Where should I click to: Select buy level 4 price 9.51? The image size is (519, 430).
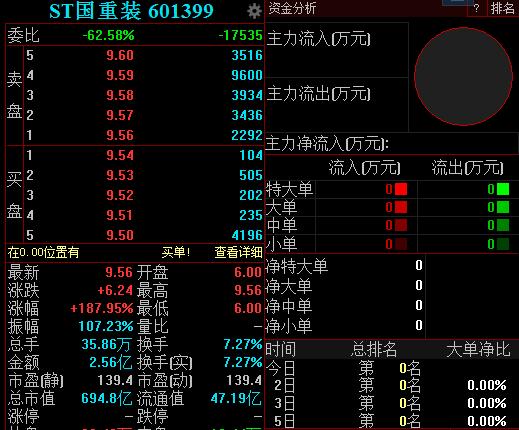tap(120, 215)
